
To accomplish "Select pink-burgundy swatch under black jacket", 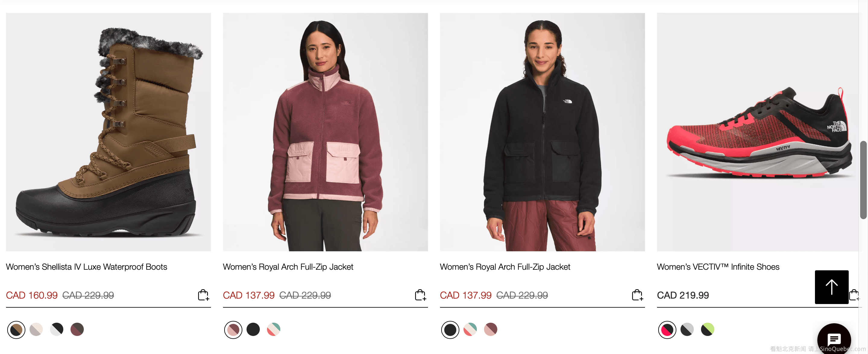I will click(x=491, y=329).
